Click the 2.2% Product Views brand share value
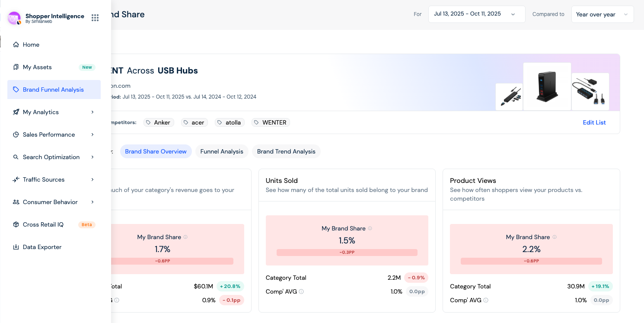Viewport: 644px width, 323px height. [531, 249]
